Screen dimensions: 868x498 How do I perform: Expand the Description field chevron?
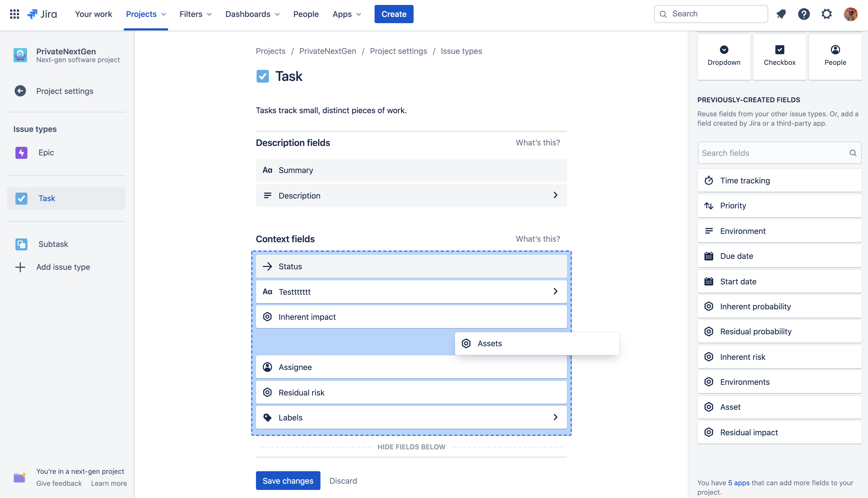pyautogui.click(x=556, y=195)
